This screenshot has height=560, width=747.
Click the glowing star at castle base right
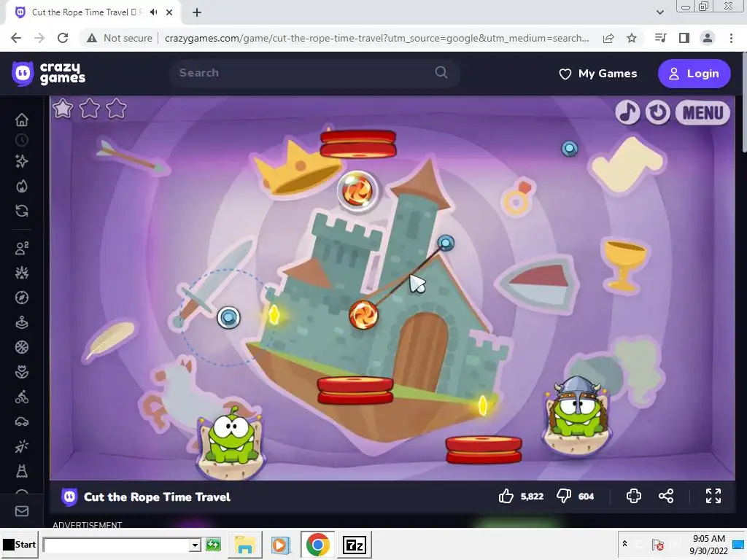[x=483, y=405]
